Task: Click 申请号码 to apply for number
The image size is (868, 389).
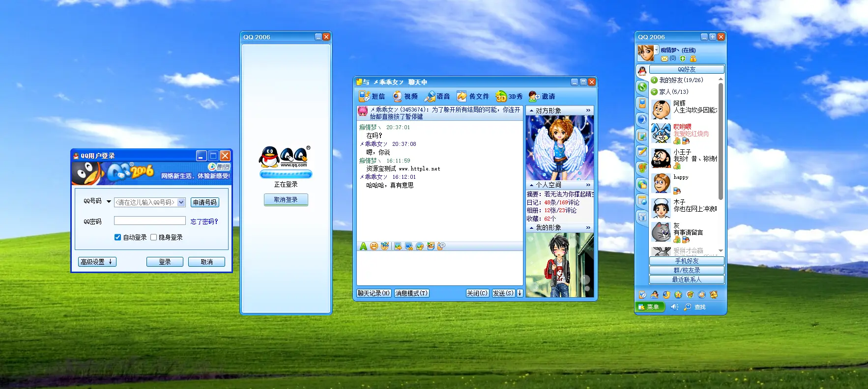Action: pos(205,202)
